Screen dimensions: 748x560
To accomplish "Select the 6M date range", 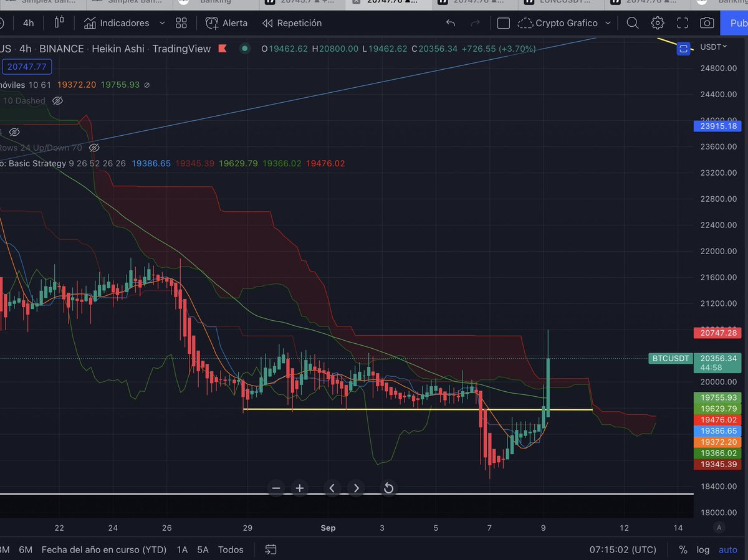I will click(x=26, y=549).
